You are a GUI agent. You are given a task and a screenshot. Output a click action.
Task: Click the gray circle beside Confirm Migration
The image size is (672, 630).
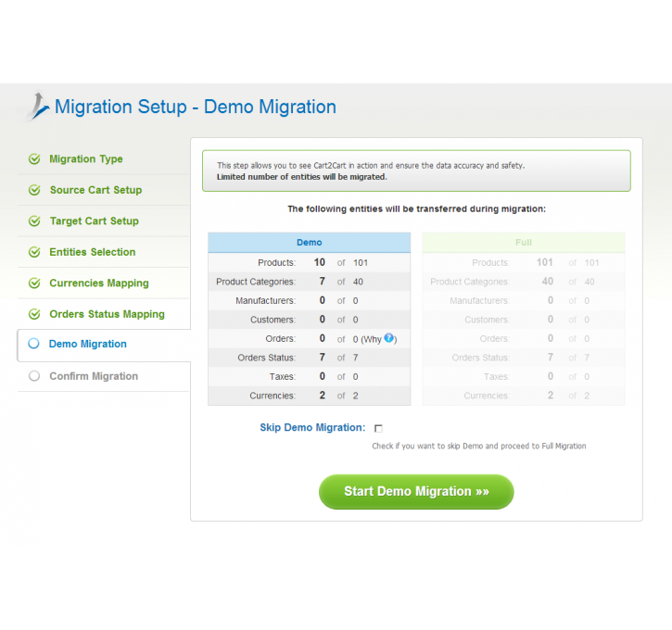coord(34,376)
